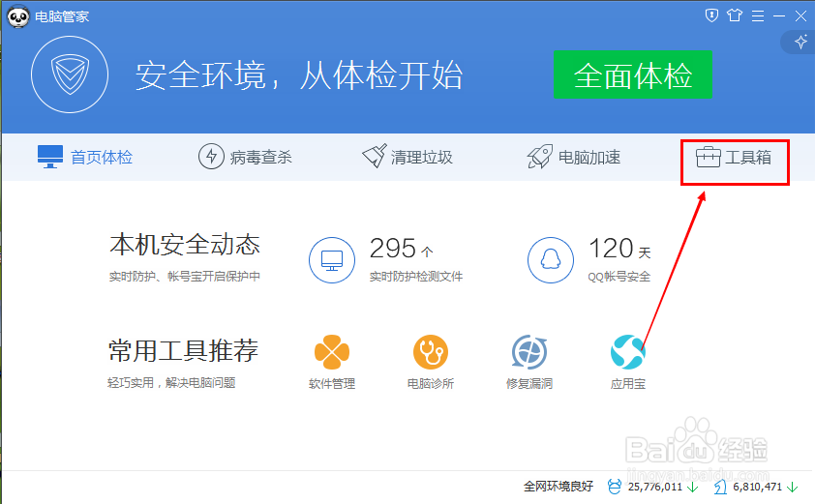Switch to 首页体检 tab

pos(85,157)
